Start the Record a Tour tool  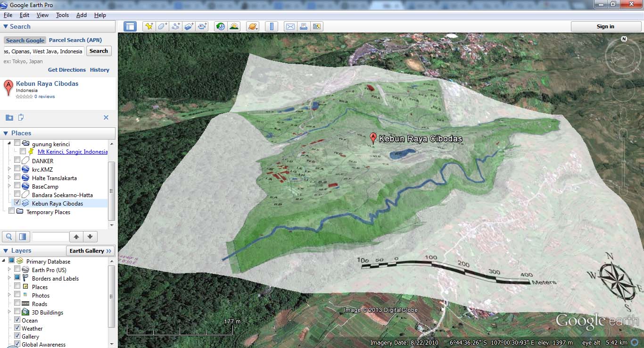[x=202, y=26]
